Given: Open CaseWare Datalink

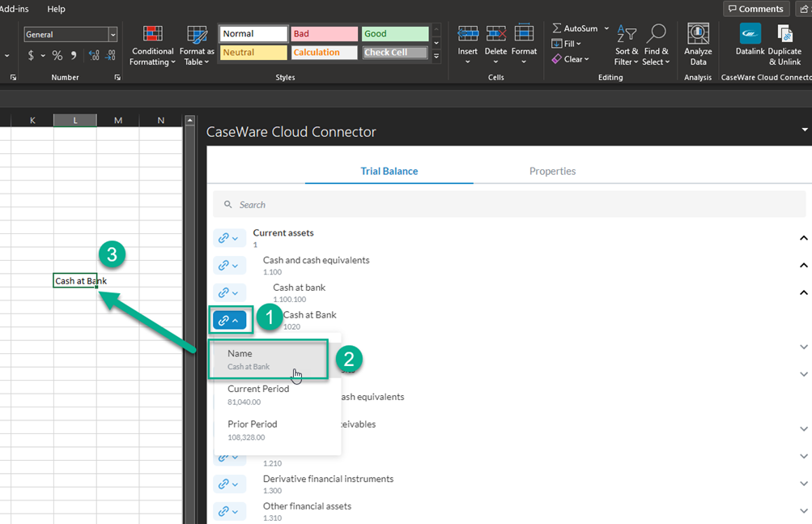Looking at the screenshot, I should coord(750,40).
